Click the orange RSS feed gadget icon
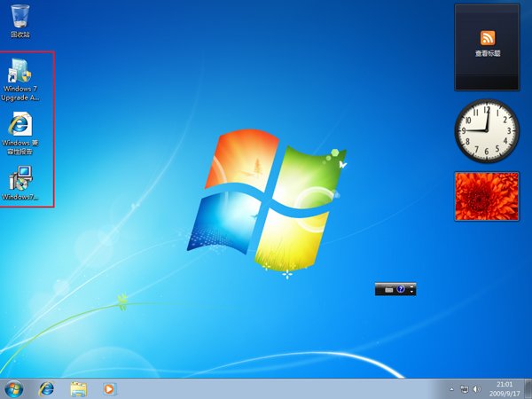 [487, 37]
